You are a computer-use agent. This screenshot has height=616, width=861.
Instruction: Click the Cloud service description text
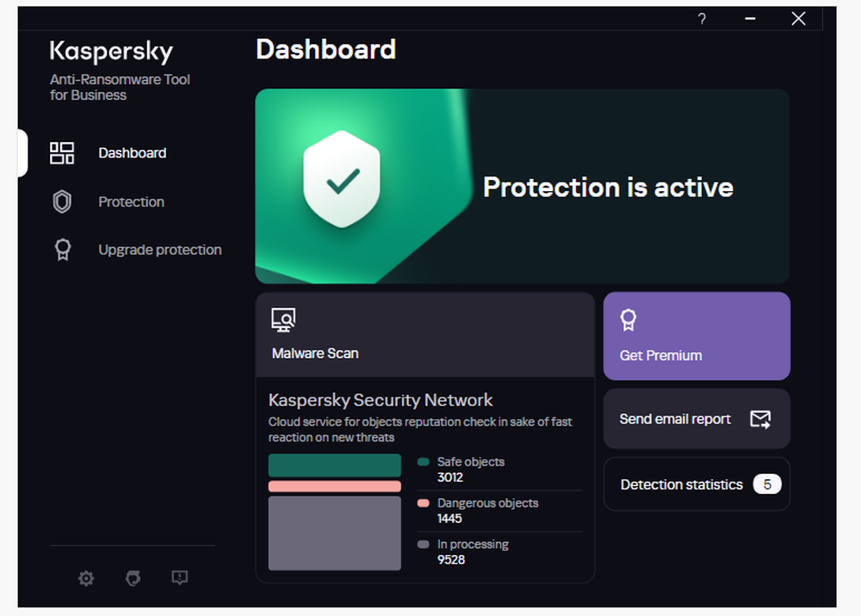tap(420, 429)
